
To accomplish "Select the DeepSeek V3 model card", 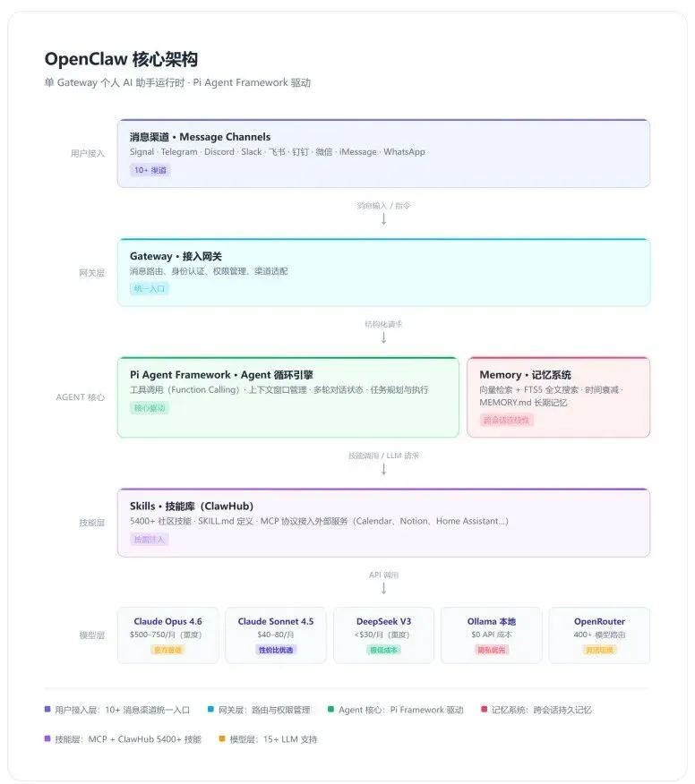I will [x=384, y=635].
